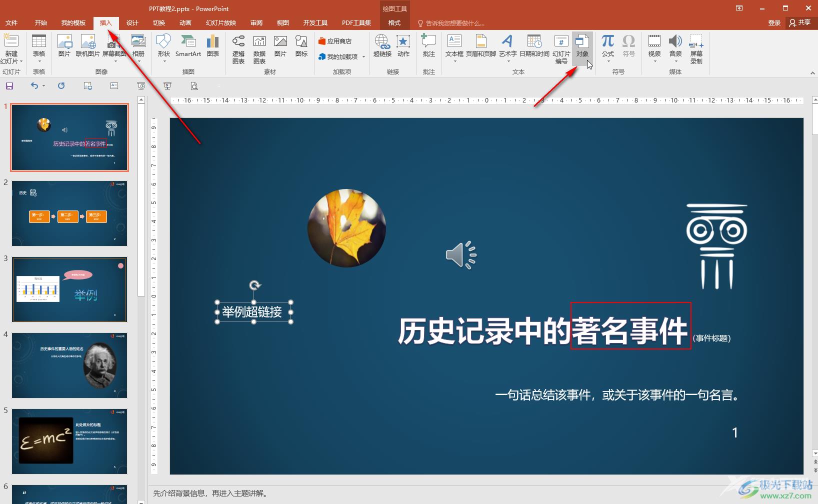818x504 pixels.
Task: Expand the WordArt (艺术字) dropdown arrow
Action: 508,61
